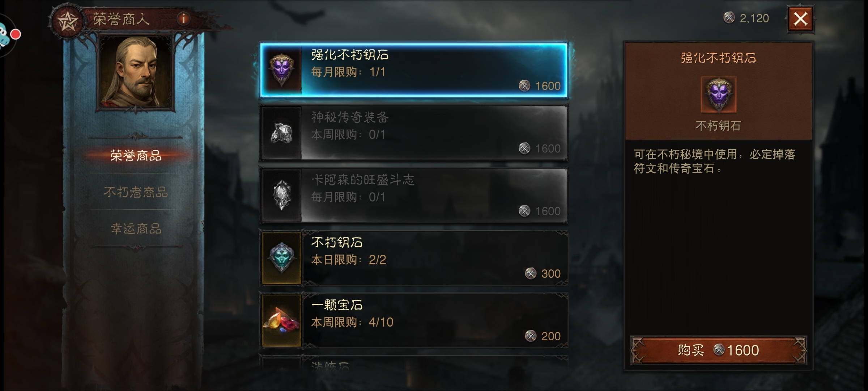This screenshot has height=391, width=868.
Task: Click the 神秘传奇装备 helmet icon
Action: click(282, 133)
